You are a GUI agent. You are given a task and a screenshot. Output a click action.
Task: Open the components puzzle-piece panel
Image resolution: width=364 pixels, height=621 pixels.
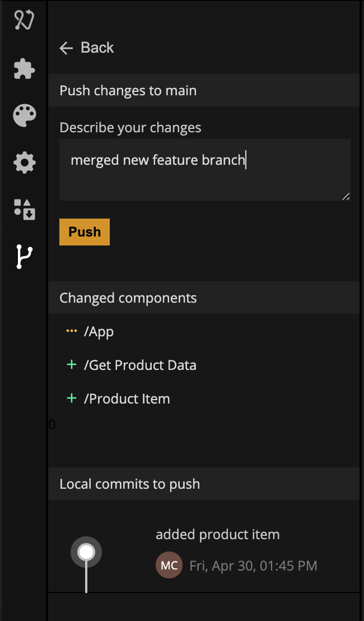24,69
